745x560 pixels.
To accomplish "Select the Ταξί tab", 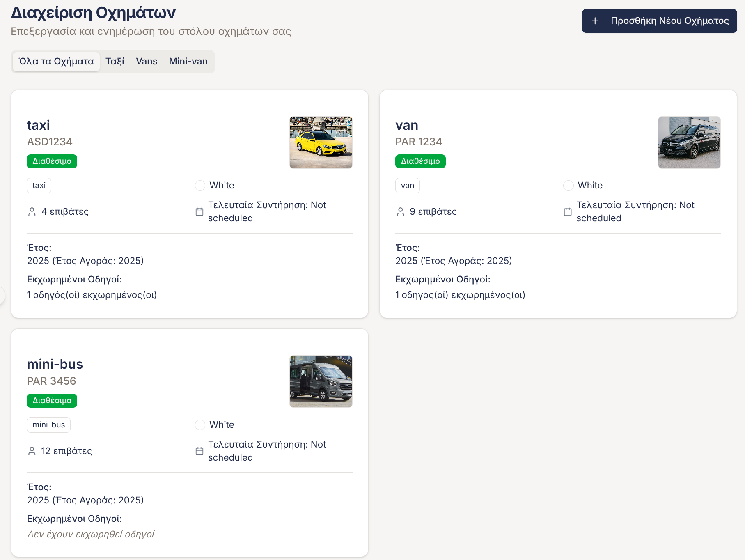I will click(x=115, y=62).
